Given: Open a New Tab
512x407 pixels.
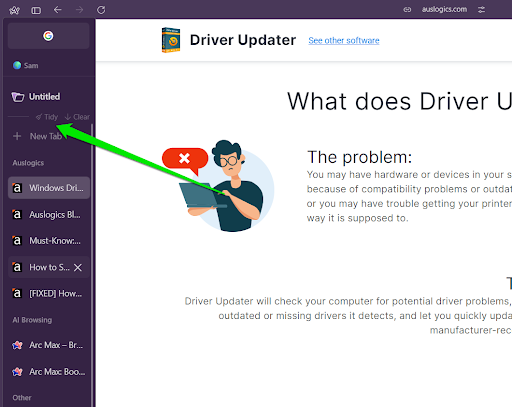Looking at the screenshot, I should (37, 136).
